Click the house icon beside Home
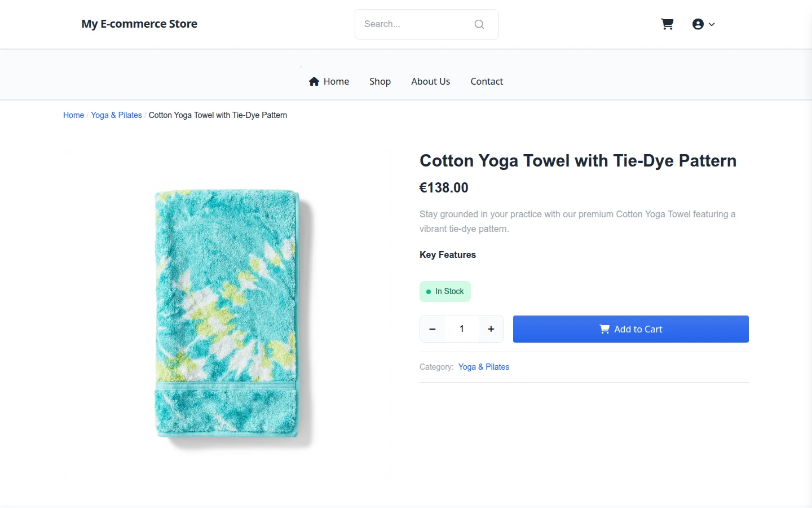This screenshot has height=508, width=812. [314, 81]
